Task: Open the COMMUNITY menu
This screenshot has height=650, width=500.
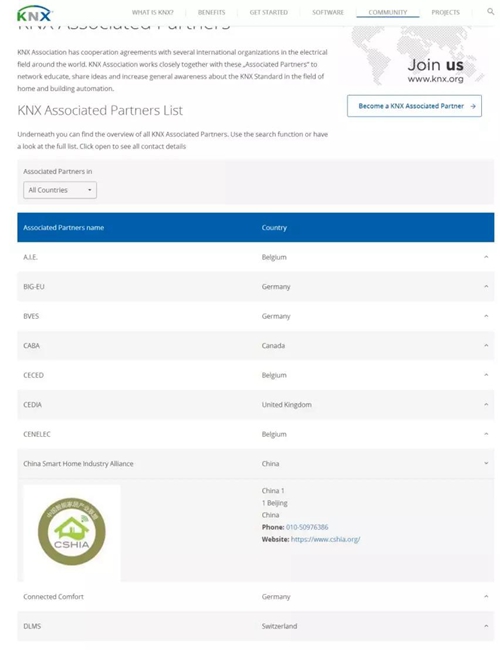Action: [388, 12]
